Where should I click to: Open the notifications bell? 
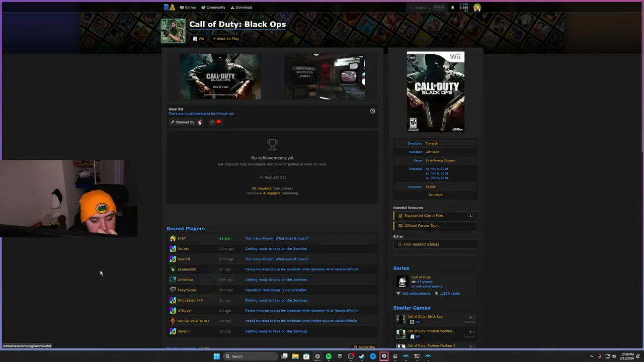(452, 8)
